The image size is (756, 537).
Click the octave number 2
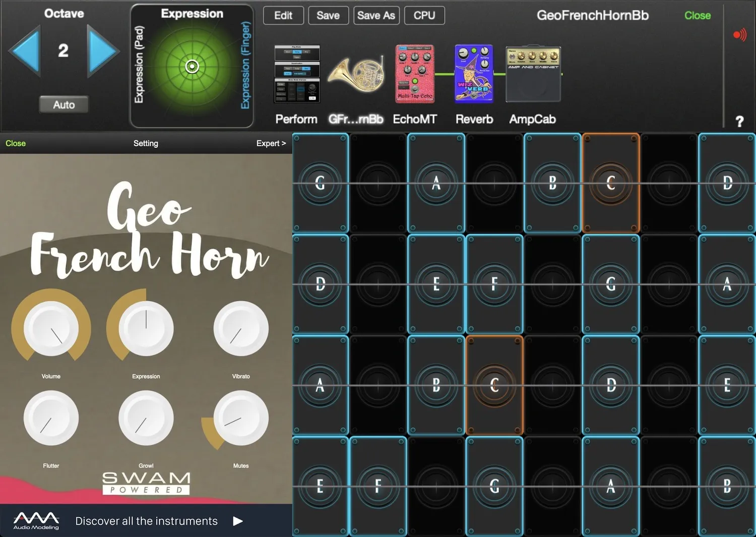tap(64, 50)
